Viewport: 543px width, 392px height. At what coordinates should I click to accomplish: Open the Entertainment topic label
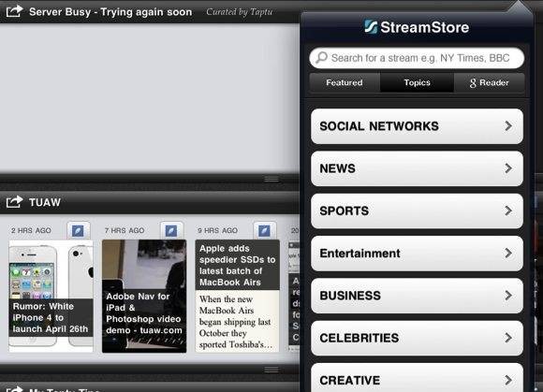[x=360, y=254]
